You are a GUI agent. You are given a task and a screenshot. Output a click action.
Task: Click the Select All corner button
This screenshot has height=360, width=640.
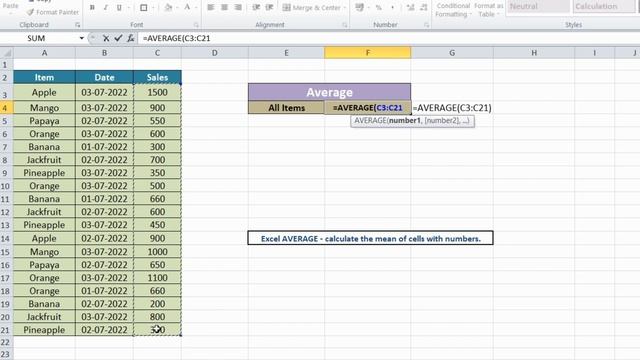(x=7, y=53)
